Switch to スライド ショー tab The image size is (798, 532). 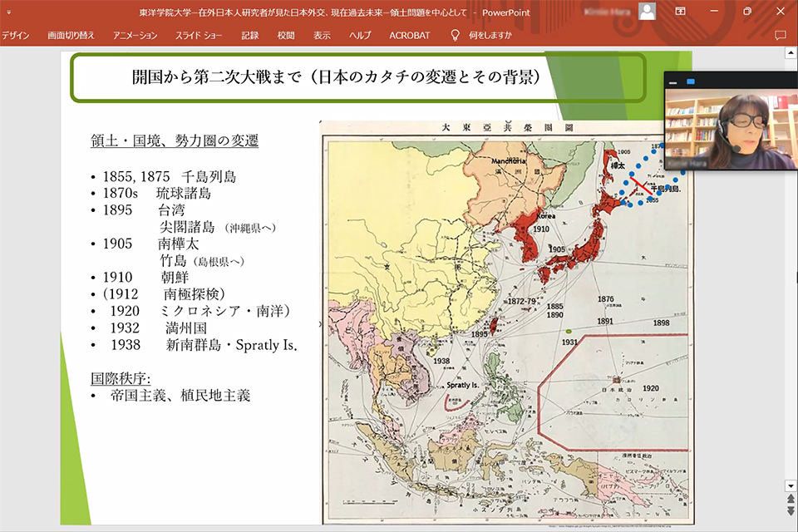click(199, 35)
